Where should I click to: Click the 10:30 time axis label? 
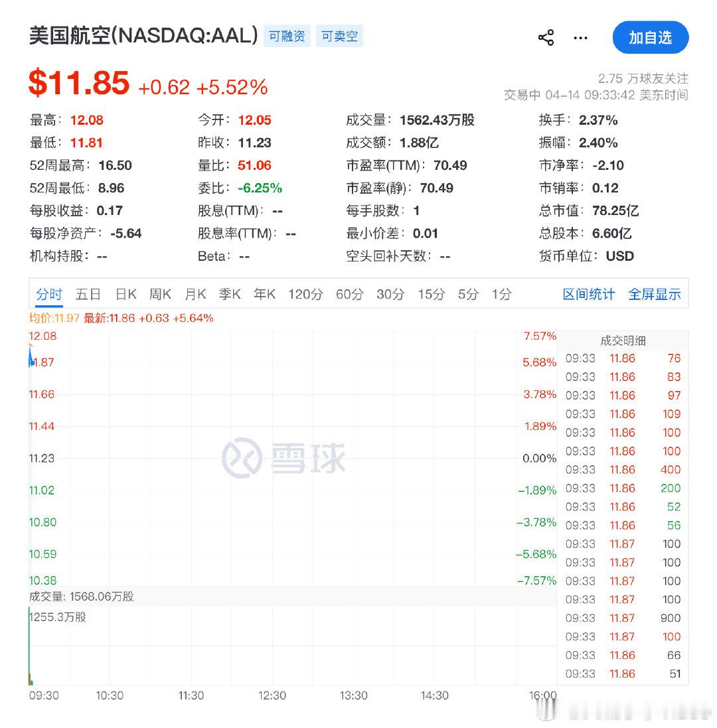[110, 696]
